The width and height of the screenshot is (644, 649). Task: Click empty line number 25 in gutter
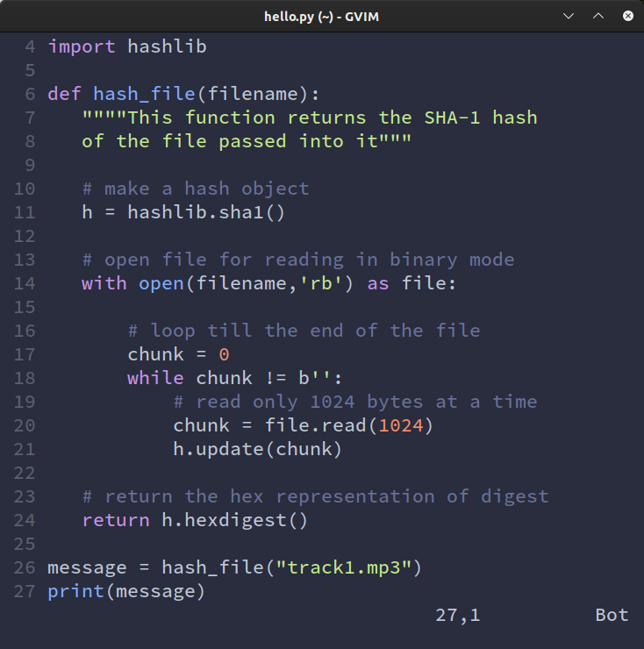tap(25, 544)
